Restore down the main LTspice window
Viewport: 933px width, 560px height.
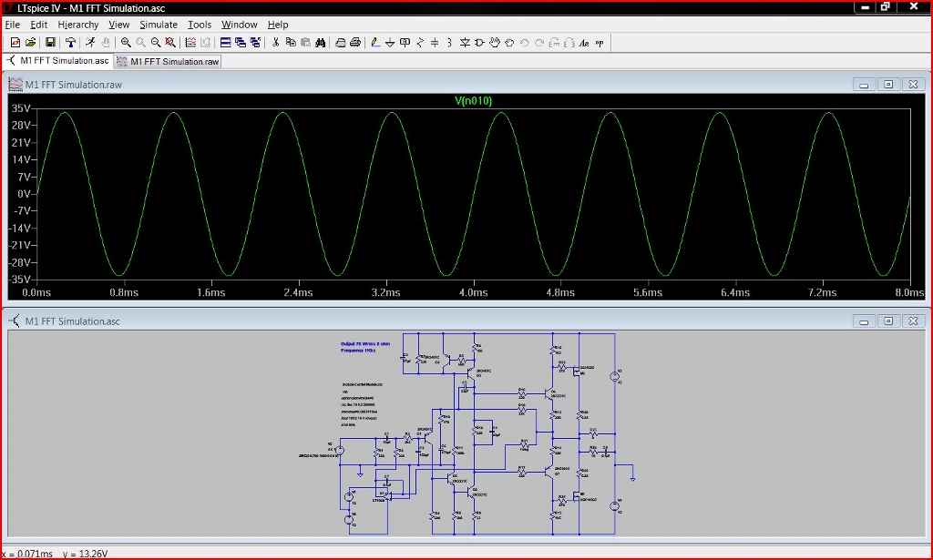click(886, 6)
